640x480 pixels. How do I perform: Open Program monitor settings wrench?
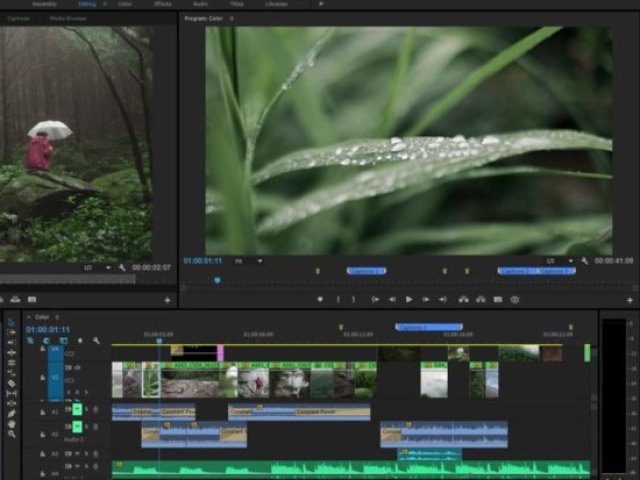tap(584, 261)
